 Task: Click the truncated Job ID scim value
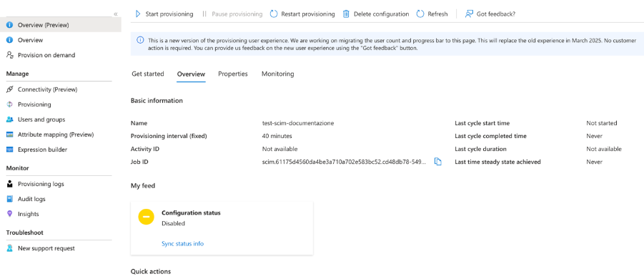(x=345, y=162)
